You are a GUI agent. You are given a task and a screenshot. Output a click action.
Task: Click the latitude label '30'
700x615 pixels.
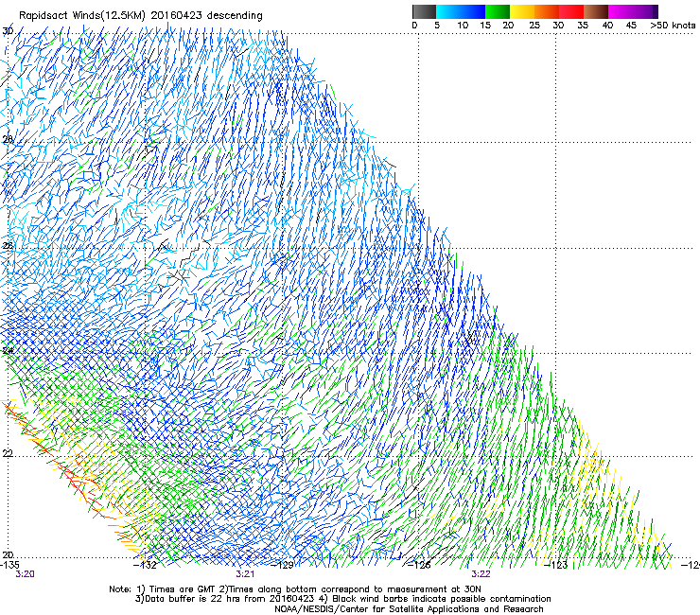[x=8, y=31]
